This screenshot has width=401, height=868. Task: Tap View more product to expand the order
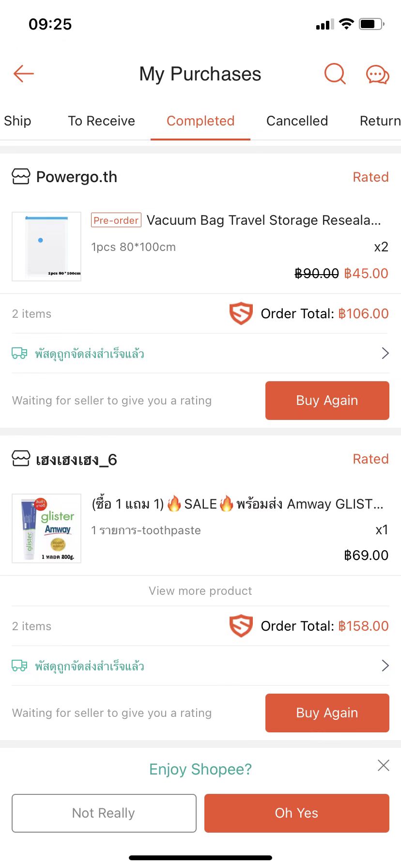[x=200, y=590]
